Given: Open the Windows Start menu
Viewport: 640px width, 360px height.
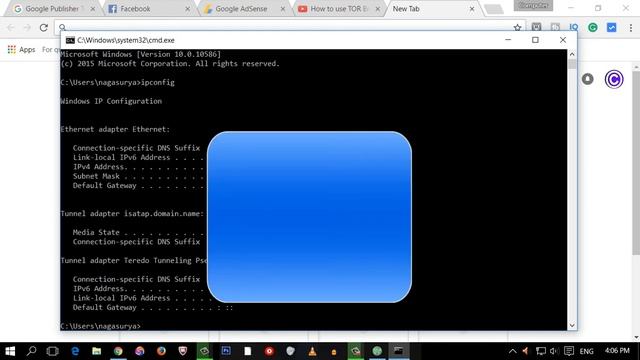Looking at the screenshot, I should point(10,351).
